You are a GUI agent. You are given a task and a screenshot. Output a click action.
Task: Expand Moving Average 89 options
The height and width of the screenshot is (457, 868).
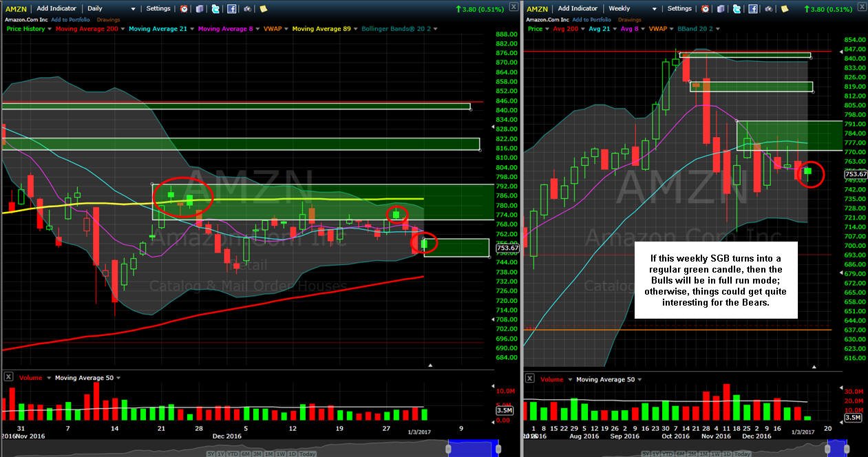[356, 29]
